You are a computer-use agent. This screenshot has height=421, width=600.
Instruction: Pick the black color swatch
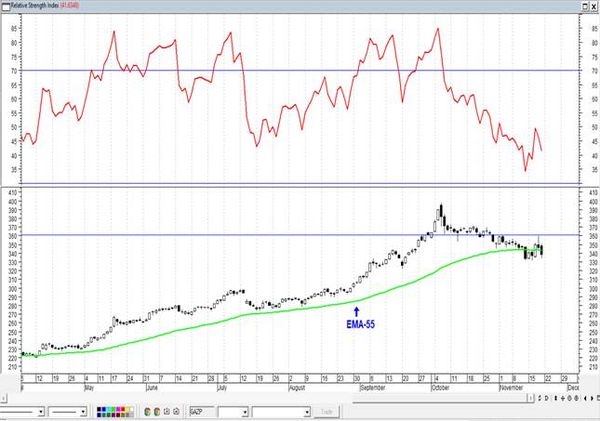pyautogui.click(x=99, y=409)
